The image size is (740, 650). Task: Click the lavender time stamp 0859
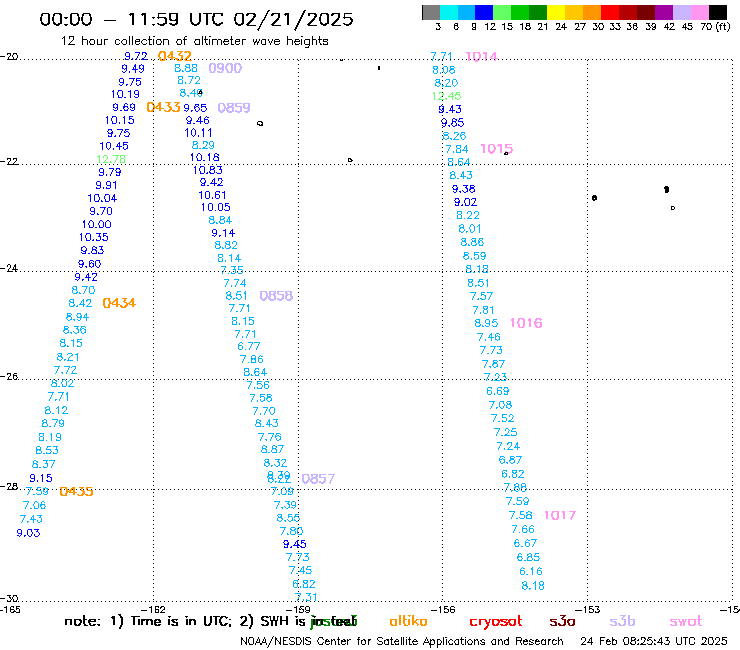(234, 108)
